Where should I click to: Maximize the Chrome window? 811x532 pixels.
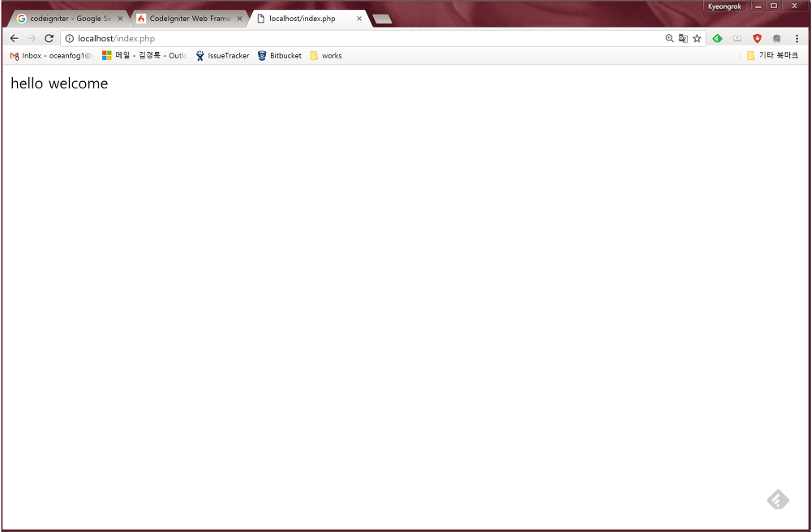coord(774,6)
